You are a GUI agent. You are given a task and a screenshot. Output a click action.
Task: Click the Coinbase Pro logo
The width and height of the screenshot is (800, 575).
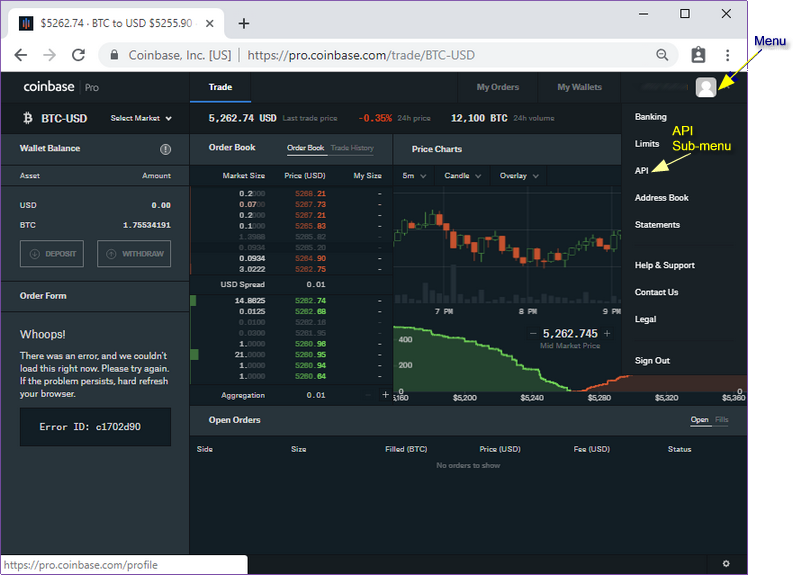pyautogui.click(x=61, y=87)
